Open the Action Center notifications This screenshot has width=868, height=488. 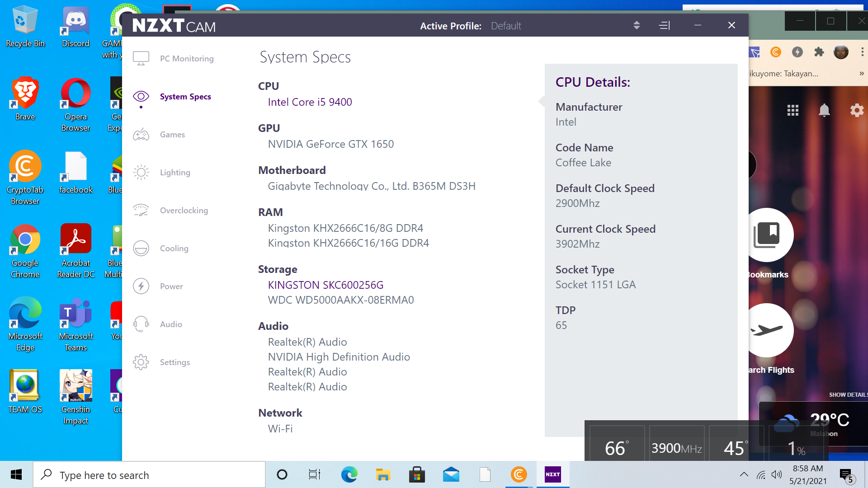point(846,475)
